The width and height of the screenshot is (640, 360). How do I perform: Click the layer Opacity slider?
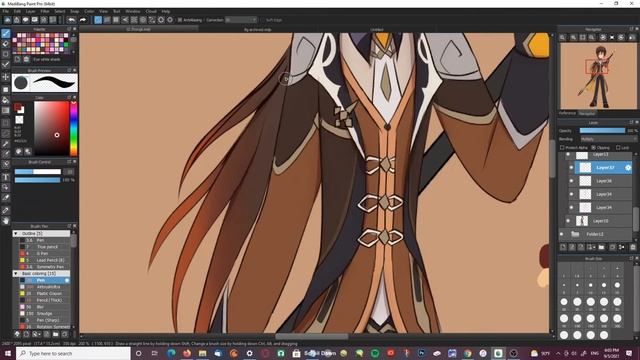[602, 131]
